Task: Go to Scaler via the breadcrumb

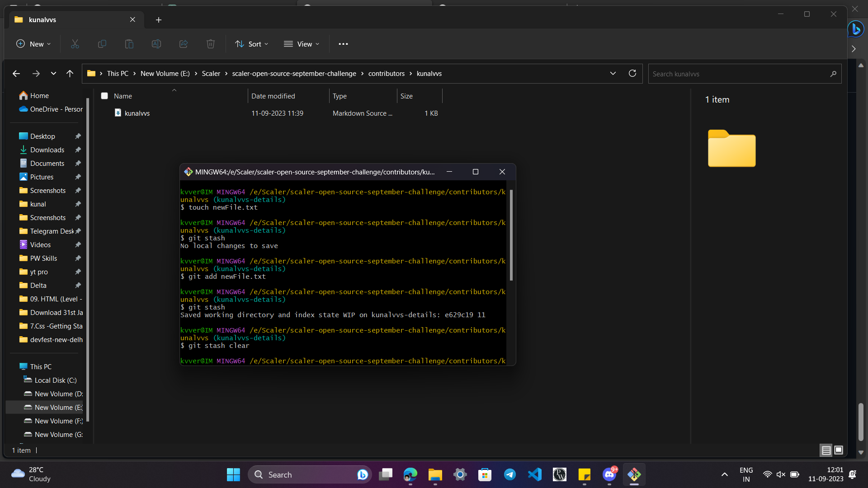Action: pos(211,73)
